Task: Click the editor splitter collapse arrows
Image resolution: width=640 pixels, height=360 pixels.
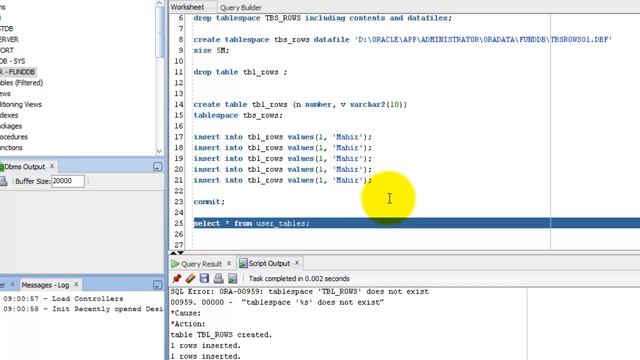Action: [177, 253]
